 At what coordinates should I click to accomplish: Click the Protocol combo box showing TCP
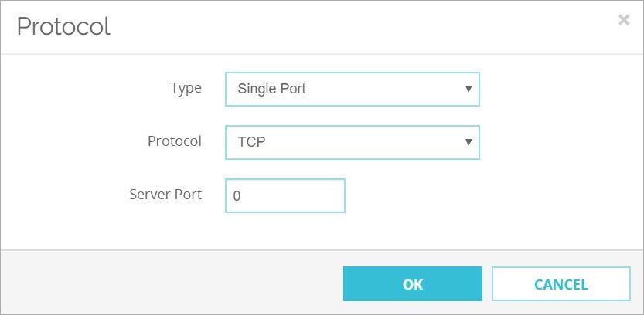pyautogui.click(x=352, y=142)
